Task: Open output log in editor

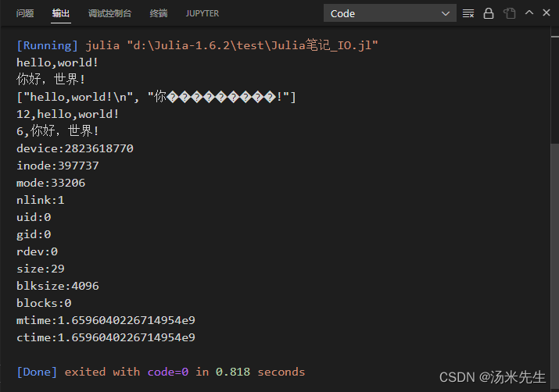Action: [x=510, y=13]
